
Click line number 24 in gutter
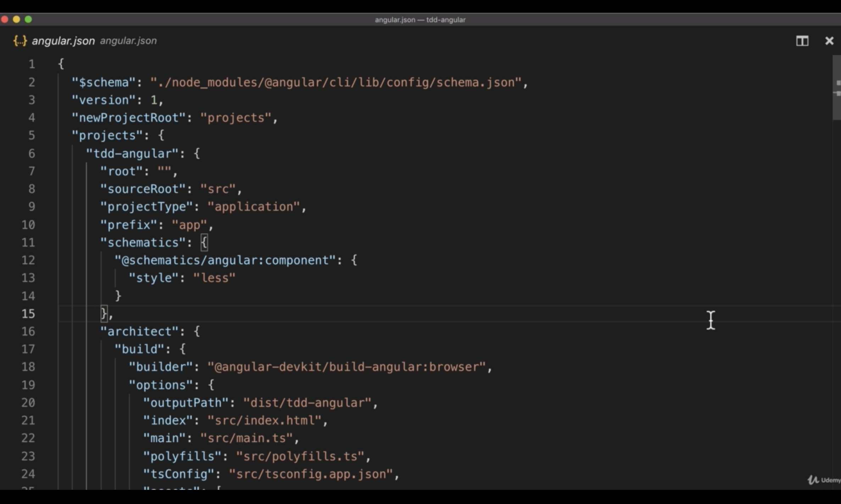[28, 474]
